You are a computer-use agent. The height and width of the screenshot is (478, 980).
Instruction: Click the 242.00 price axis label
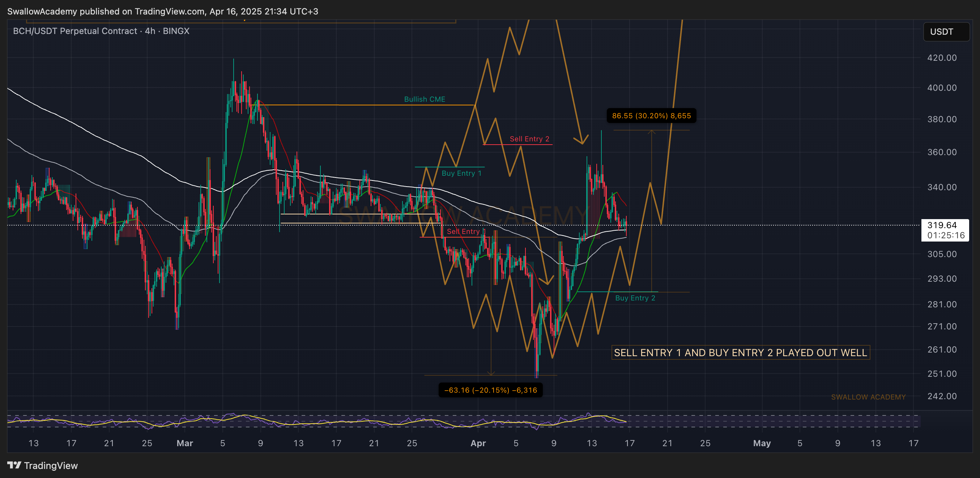pyautogui.click(x=942, y=396)
